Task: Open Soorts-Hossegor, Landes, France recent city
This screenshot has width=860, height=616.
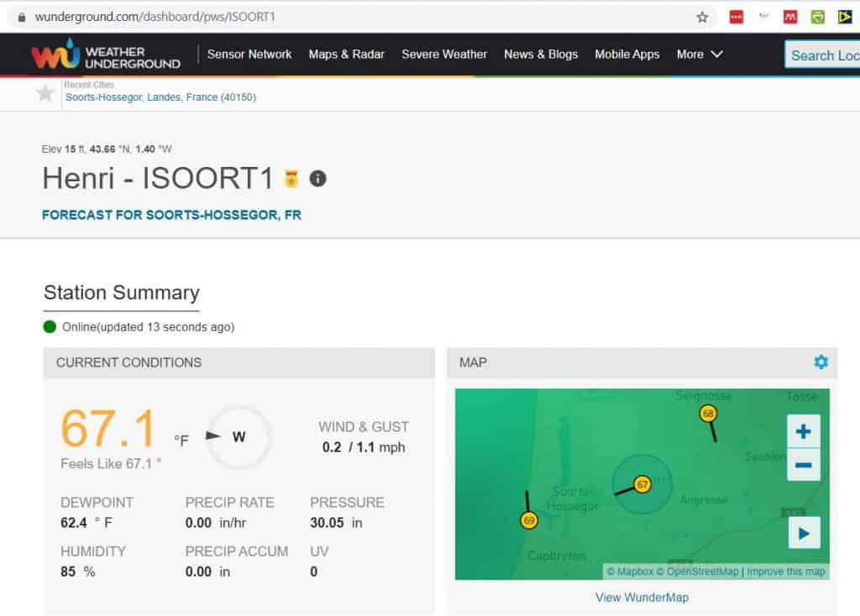Action: click(x=160, y=97)
